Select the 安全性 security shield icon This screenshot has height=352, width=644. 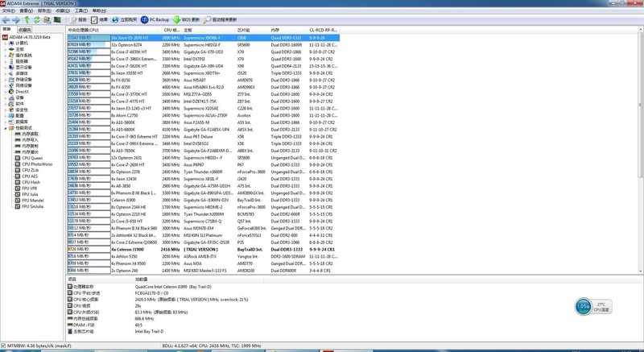pyautogui.click(x=11, y=110)
